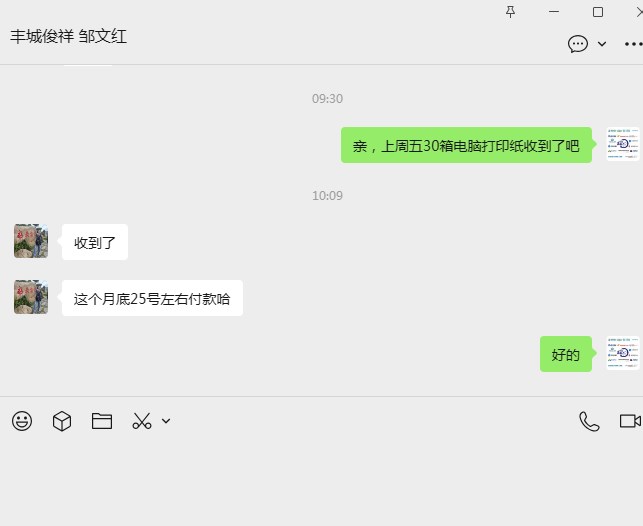Open the emoji picker
Viewport: 643px width, 526px height.
[x=22, y=421]
